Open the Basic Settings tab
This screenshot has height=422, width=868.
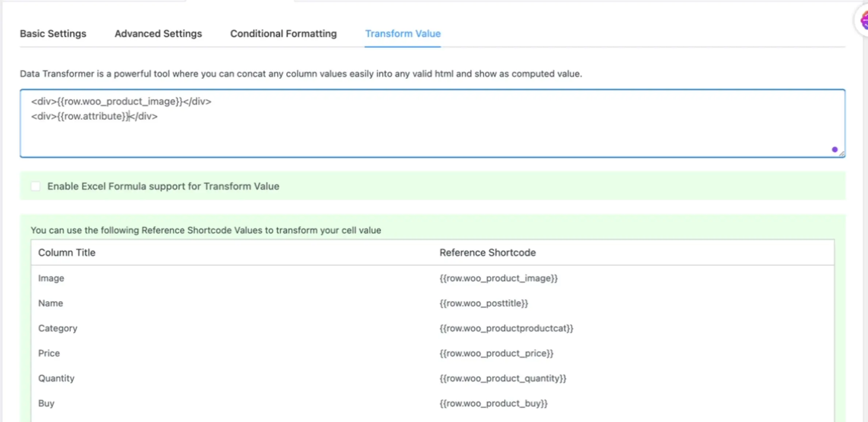click(53, 34)
